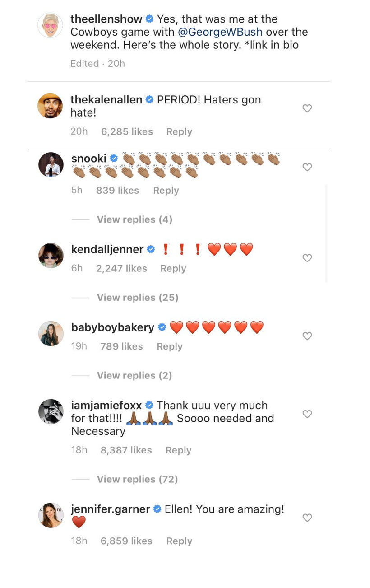Like kendalljenner's comment heart

coord(307,258)
